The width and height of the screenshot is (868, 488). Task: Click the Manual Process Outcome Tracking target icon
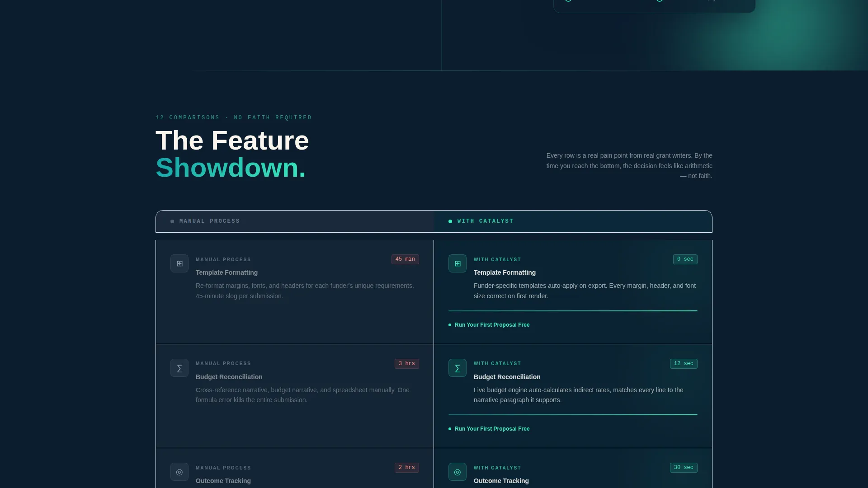(x=179, y=472)
